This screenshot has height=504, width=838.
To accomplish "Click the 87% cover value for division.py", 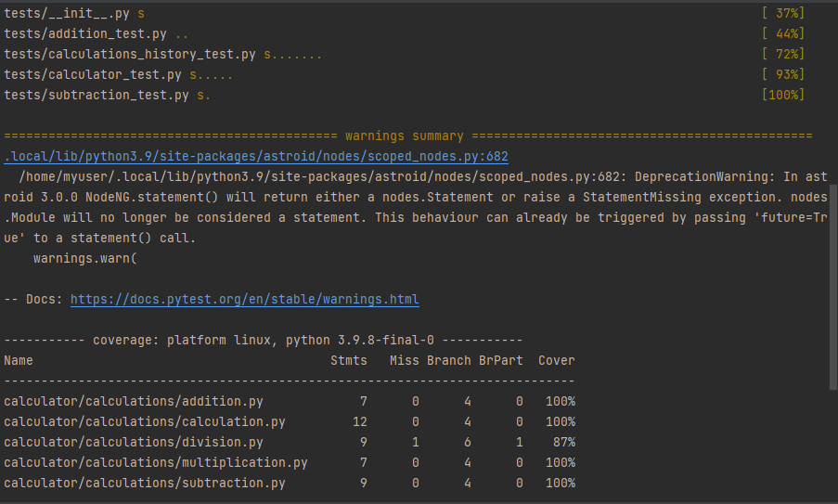I will (x=564, y=442).
